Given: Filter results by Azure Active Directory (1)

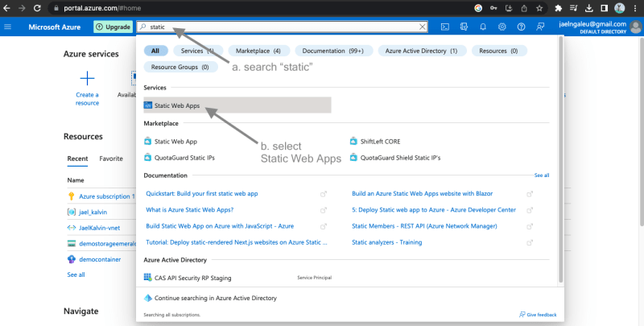Looking at the screenshot, I should click(x=421, y=51).
